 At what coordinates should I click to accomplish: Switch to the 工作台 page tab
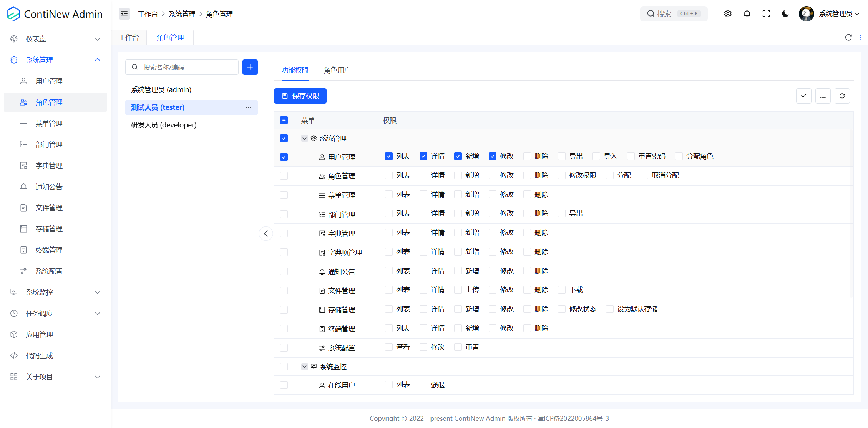(129, 37)
